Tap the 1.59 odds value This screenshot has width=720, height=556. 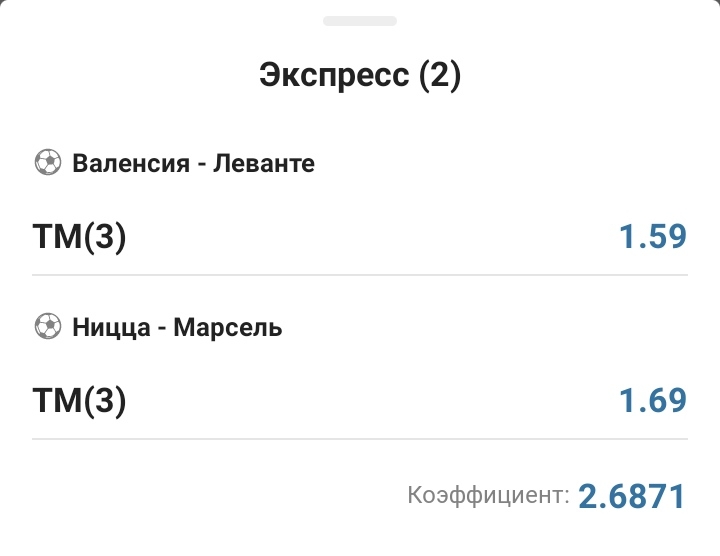[x=652, y=237]
